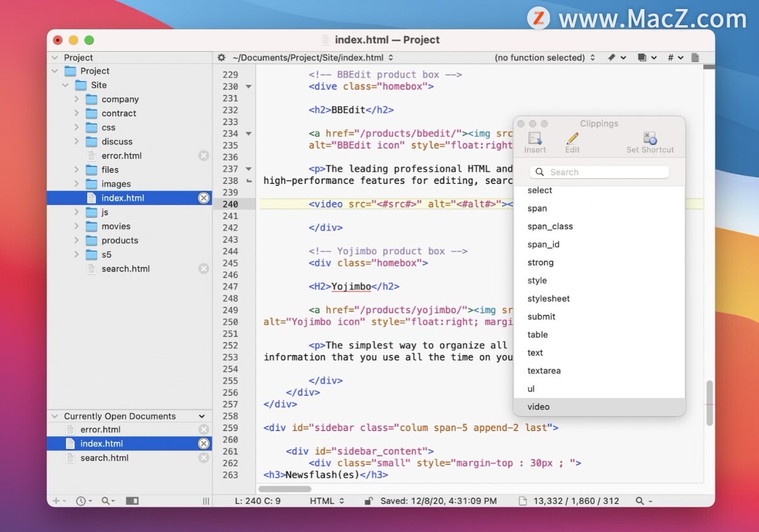759x532 pixels.
Task: Close index.html in the Project tree
Action: point(204,198)
